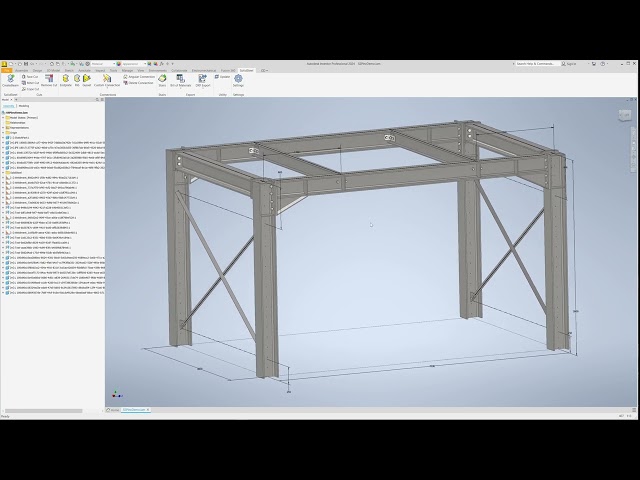
Task: Open the ribbon display options dropdown after SolidSteel
Action: (263, 71)
